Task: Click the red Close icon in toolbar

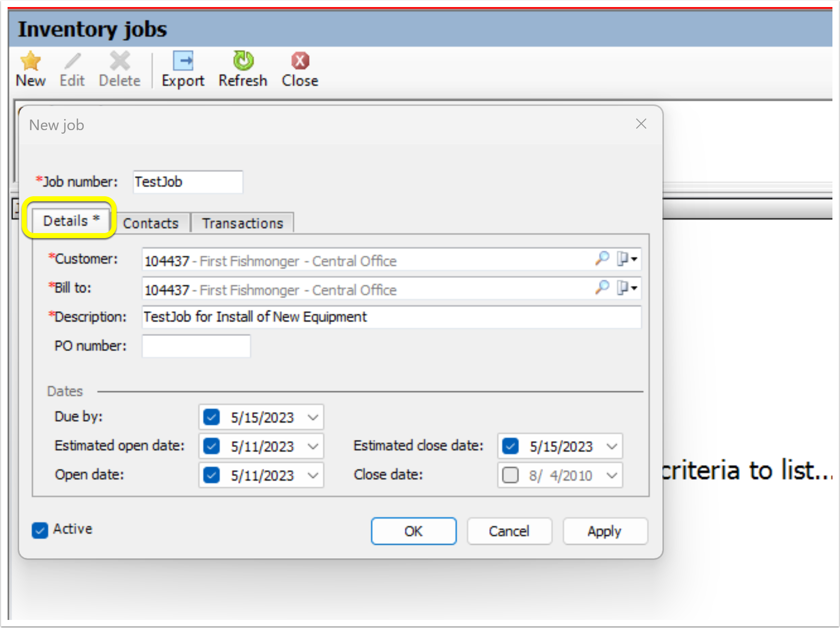Action: [x=300, y=61]
